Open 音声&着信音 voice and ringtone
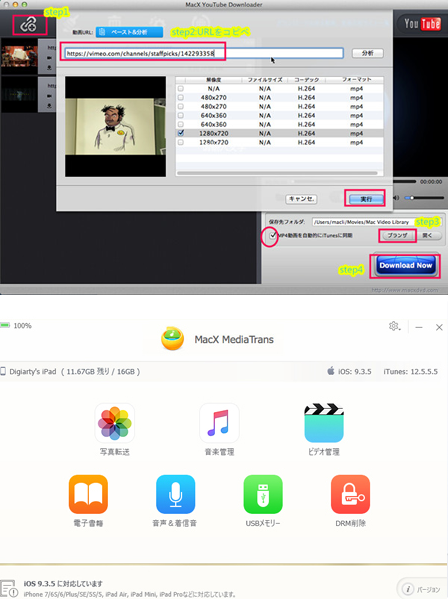 175,501
